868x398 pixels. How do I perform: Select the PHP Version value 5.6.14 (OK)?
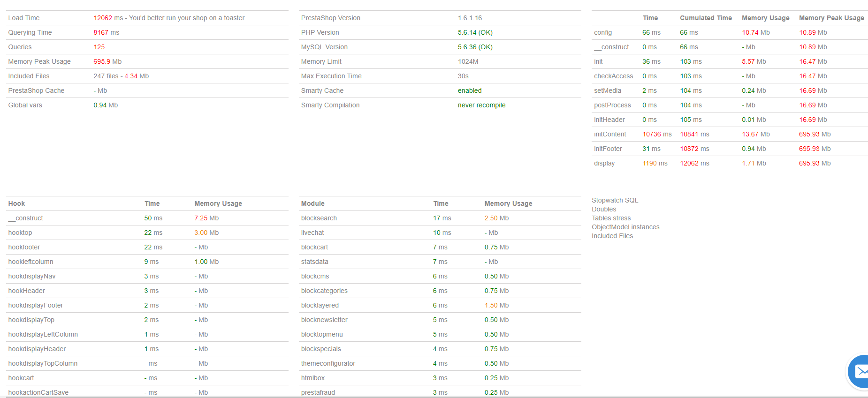475,32
